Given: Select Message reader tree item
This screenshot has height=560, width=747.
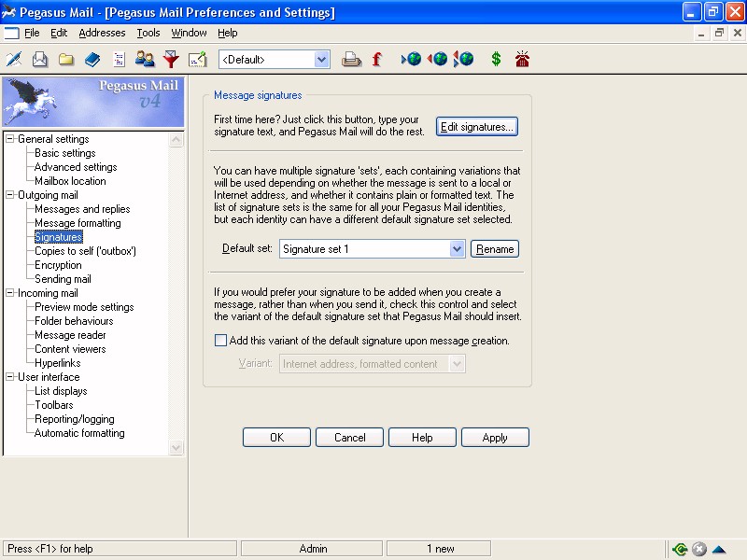Looking at the screenshot, I should point(71,335).
